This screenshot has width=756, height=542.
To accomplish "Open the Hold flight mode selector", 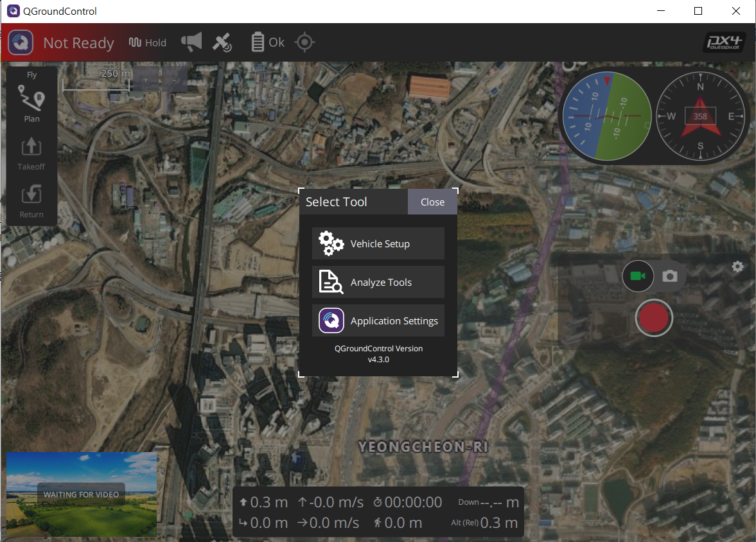I will pos(148,43).
